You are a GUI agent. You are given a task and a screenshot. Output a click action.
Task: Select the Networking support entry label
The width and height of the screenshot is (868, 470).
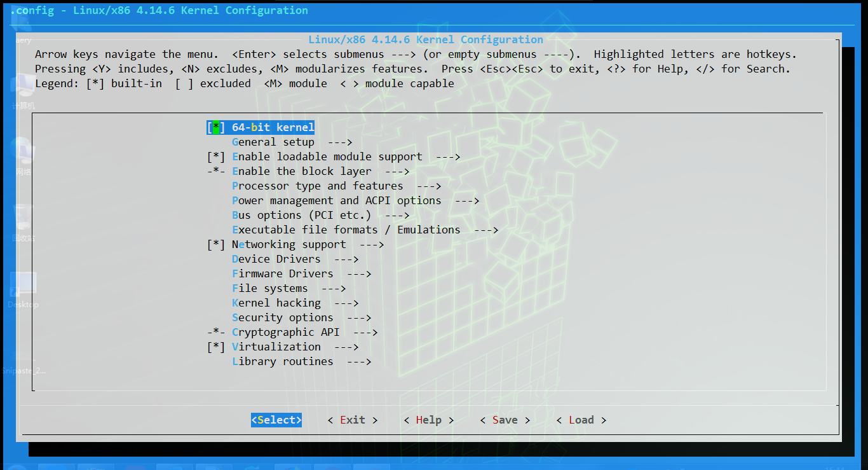(x=289, y=244)
